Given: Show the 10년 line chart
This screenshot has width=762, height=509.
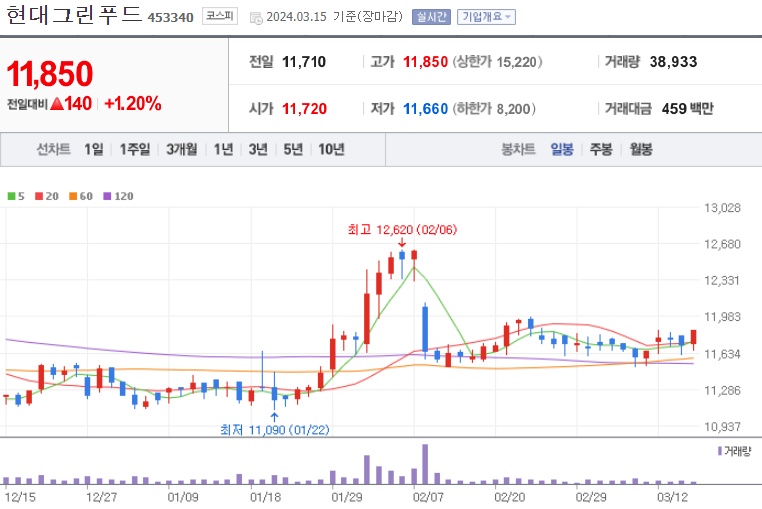Looking at the screenshot, I should coord(331,149).
